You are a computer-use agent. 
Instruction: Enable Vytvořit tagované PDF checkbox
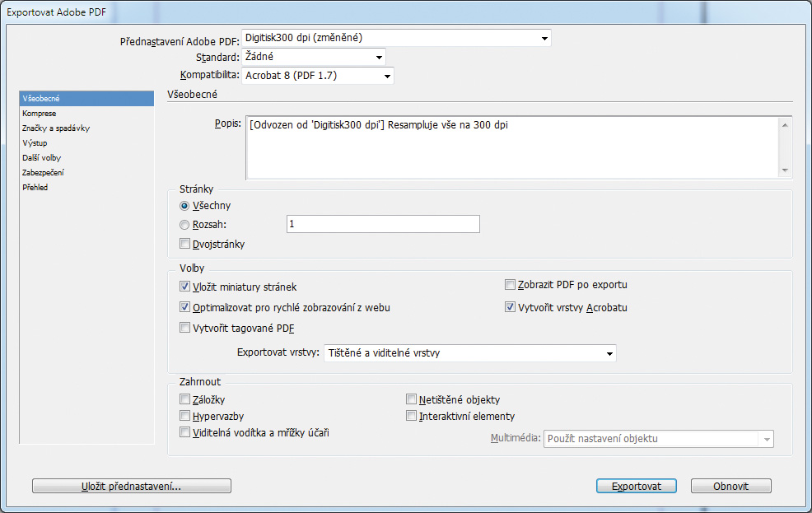184,328
